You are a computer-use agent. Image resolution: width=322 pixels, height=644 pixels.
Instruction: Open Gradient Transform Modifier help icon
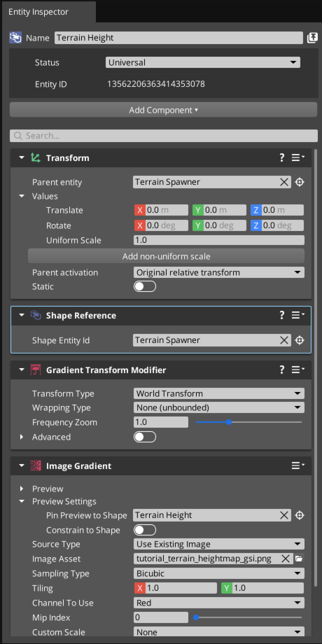click(281, 370)
